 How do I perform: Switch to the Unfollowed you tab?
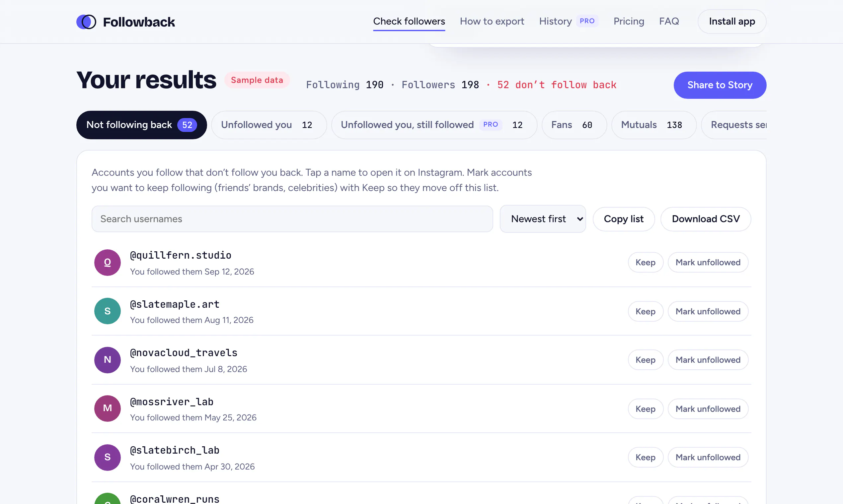(269, 125)
